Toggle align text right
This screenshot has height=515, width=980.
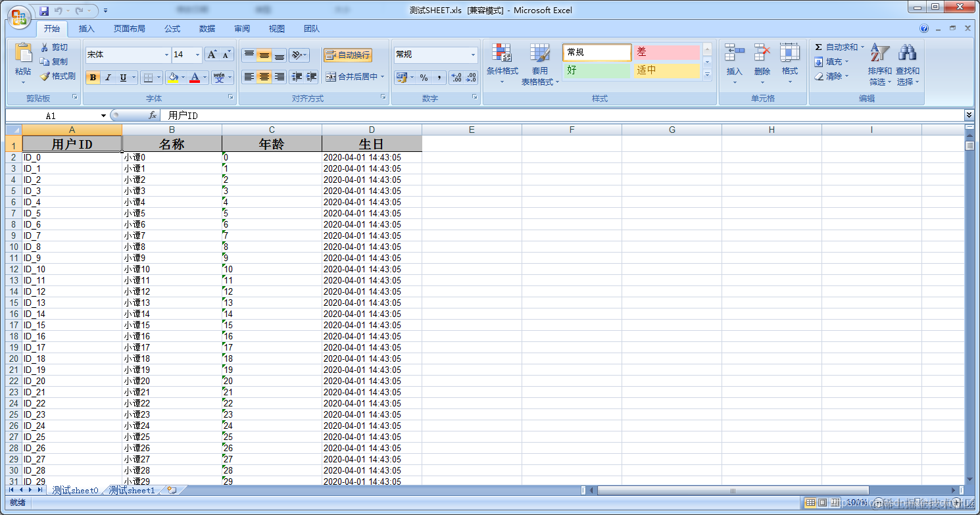[x=280, y=77]
